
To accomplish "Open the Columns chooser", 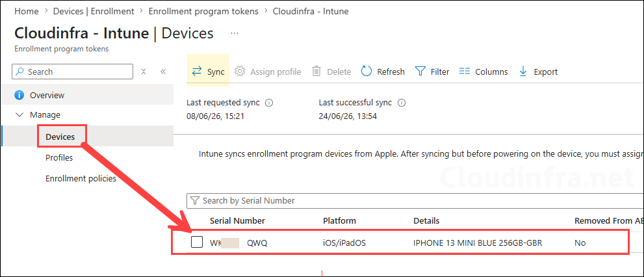I will [483, 72].
